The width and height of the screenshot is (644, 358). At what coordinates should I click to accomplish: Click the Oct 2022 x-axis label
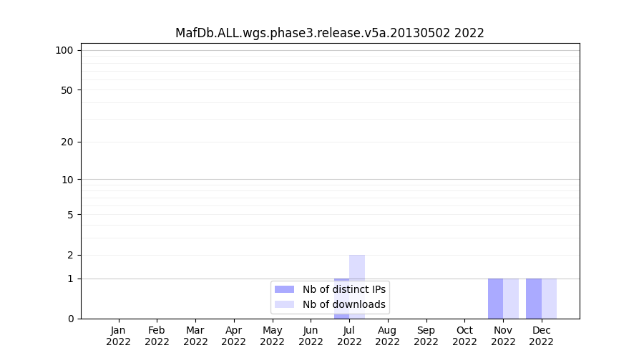(x=464, y=336)
